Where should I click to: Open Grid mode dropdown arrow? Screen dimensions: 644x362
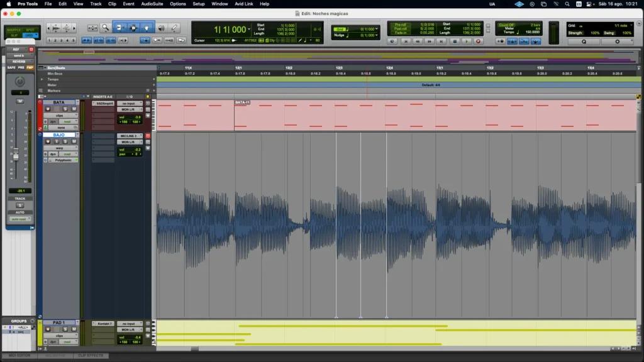click(36, 35)
